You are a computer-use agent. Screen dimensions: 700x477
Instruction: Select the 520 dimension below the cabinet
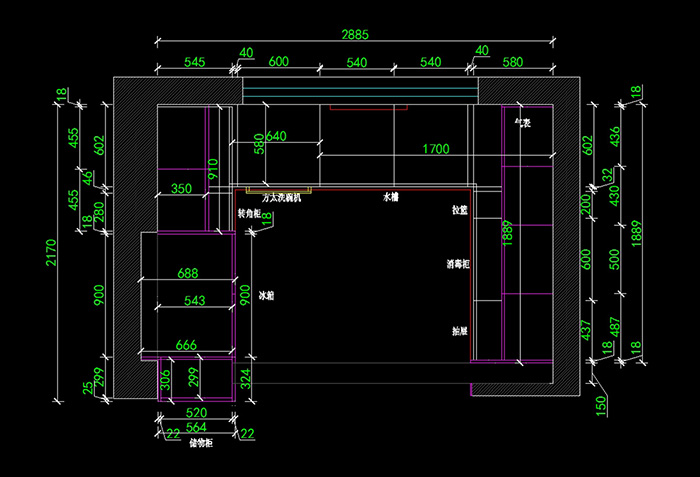point(196,412)
